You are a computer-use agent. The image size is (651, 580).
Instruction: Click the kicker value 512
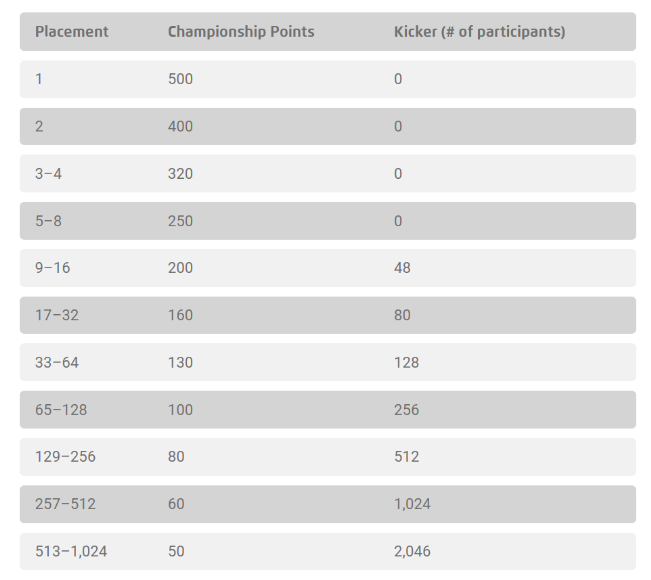[406, 457]
